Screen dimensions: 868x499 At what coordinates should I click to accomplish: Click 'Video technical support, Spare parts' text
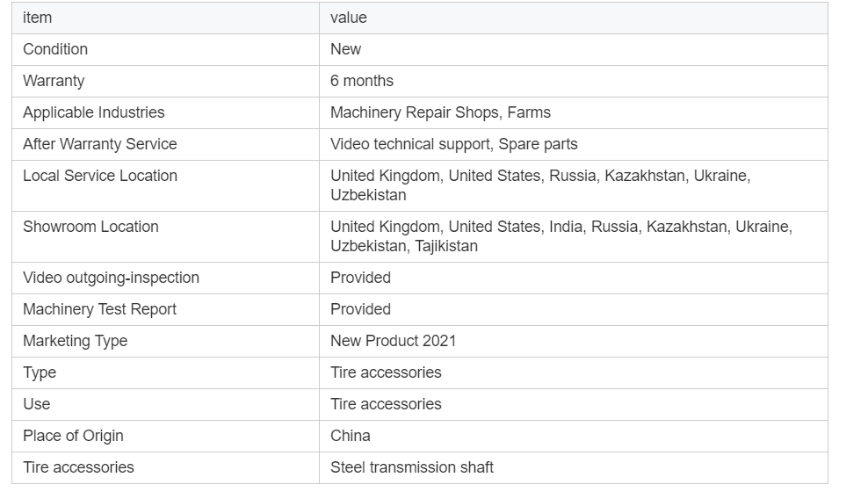453,144
